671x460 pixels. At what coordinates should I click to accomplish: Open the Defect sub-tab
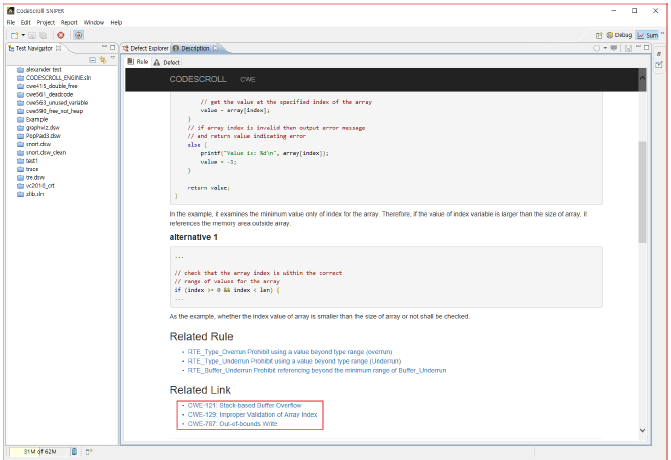pos(166,62)
